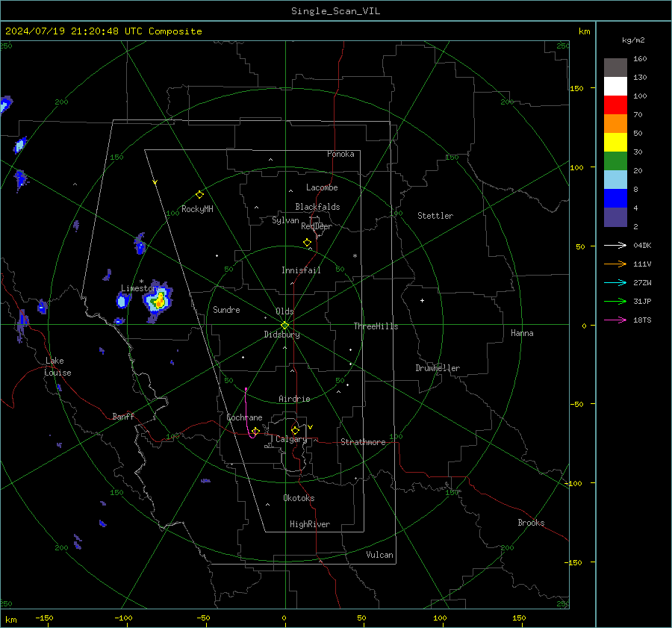672x628 pixels.
Task: Select the white 100-130 legend color
Action: 615,87
